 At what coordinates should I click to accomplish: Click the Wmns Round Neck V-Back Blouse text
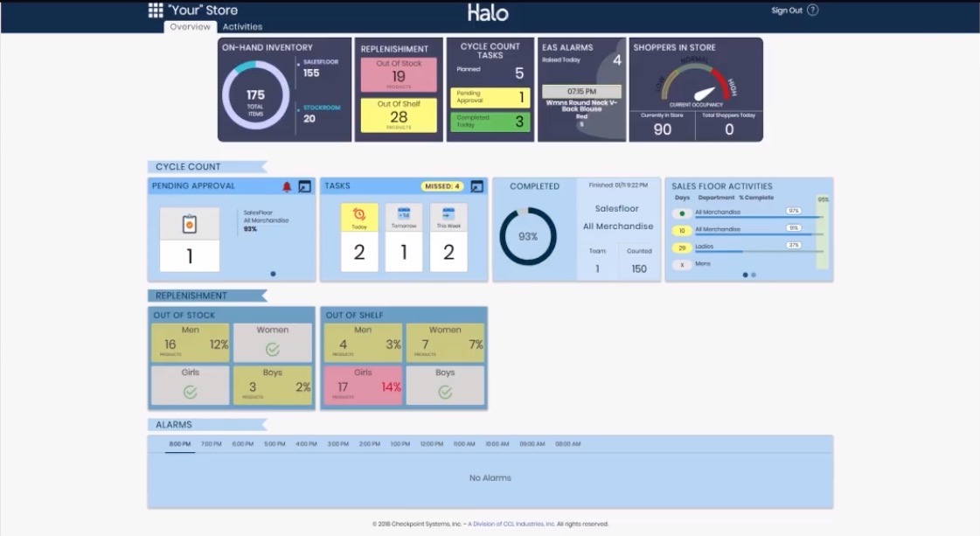(x=582, y=106)
